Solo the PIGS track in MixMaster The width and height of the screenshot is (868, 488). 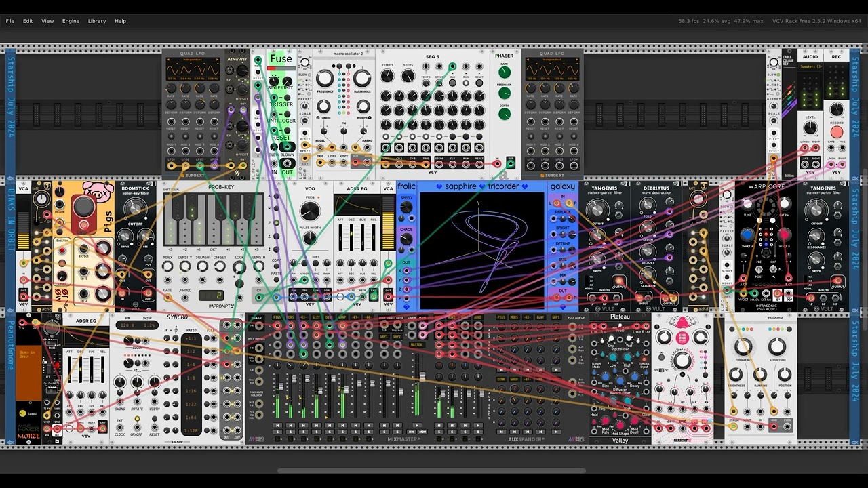pyautogui.click(x=277, y=432)
